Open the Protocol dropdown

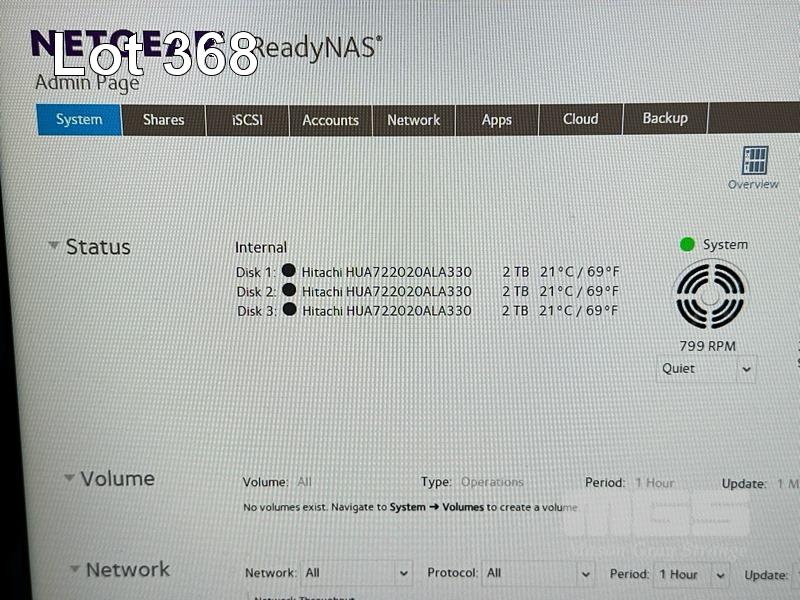tap(537, 573)
